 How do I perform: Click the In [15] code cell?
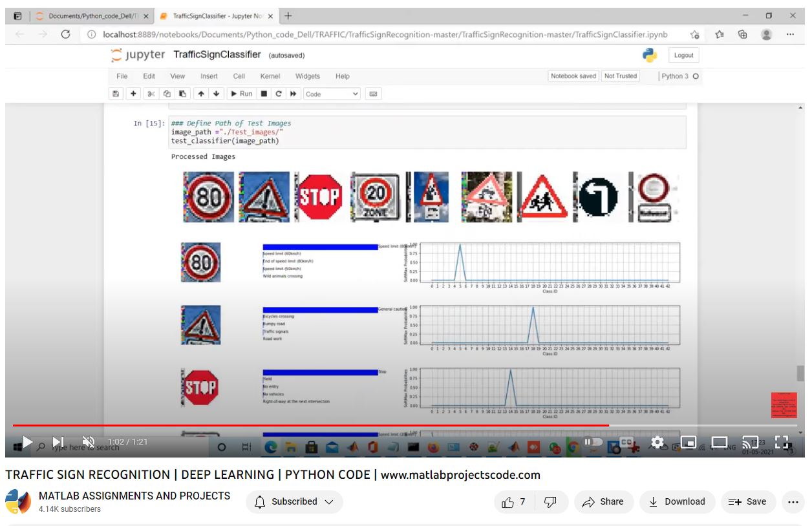427,132
